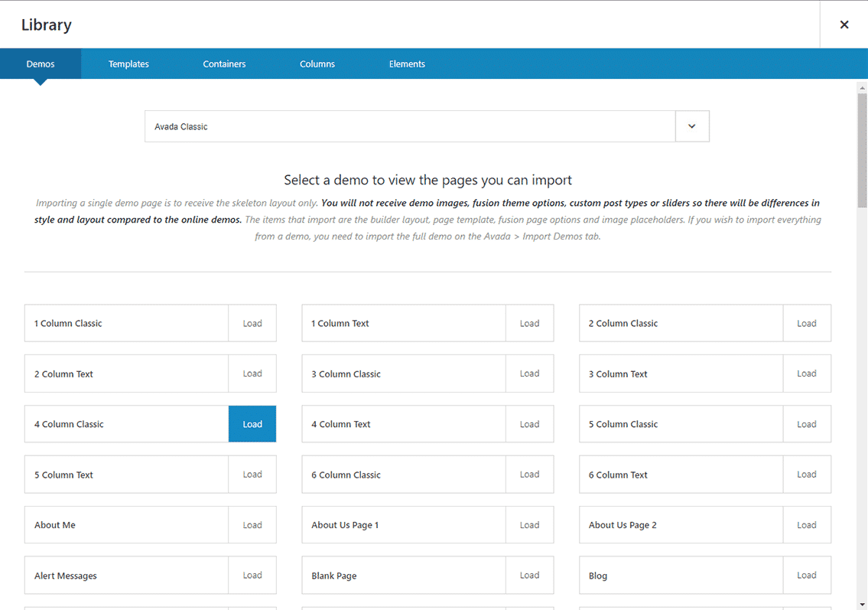Select the About Us Page 1 label

345,525
